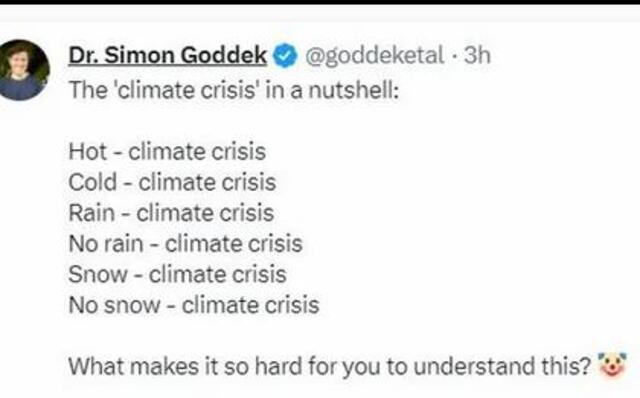
Task: Select the "Hot - climate crisis" line
Action: pos(167,151)
